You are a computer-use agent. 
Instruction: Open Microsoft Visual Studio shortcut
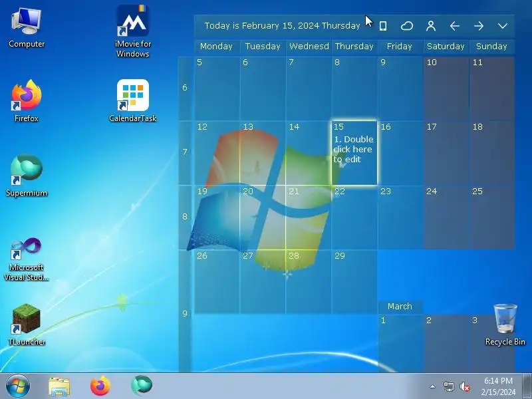click(27, 259)
